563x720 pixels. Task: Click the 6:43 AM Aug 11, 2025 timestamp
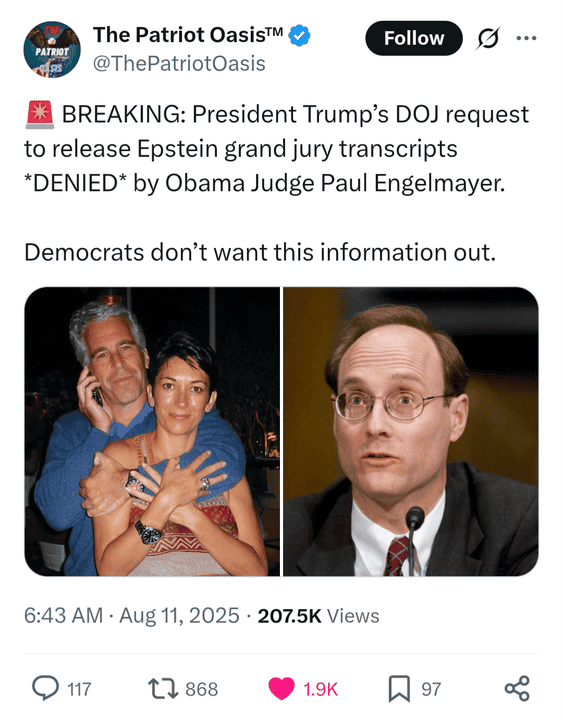pos(132,615)
